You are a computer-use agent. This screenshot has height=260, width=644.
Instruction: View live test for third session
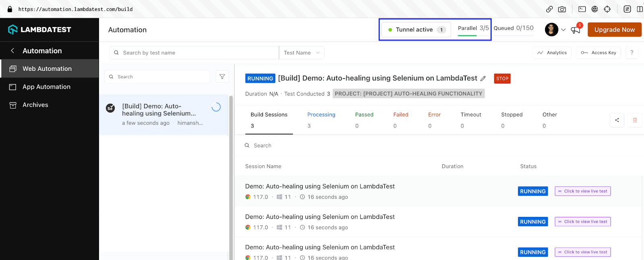pyautogui.click(x=583, y=252)
